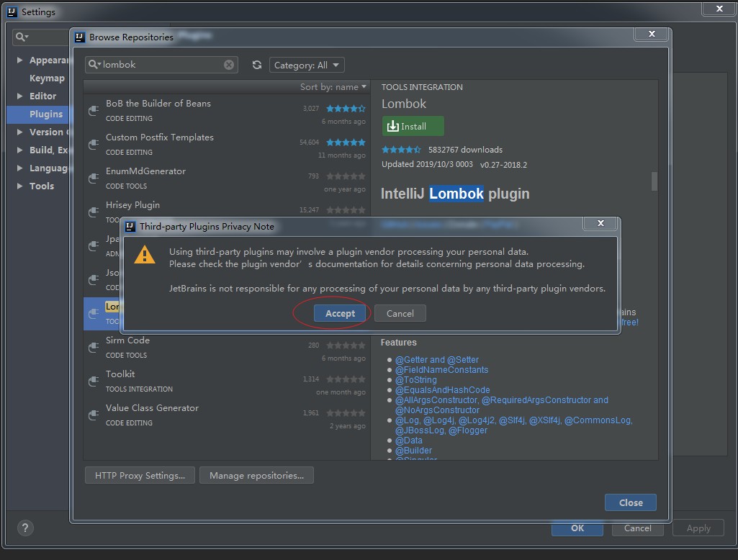Click star rating of Toolkit plugin

tap(346, 379)
